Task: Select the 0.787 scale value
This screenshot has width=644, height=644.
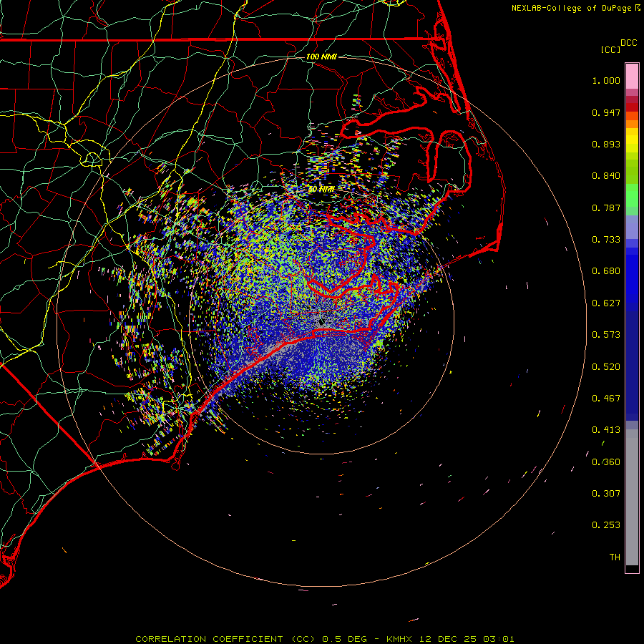Action: [x=606, y=208]
